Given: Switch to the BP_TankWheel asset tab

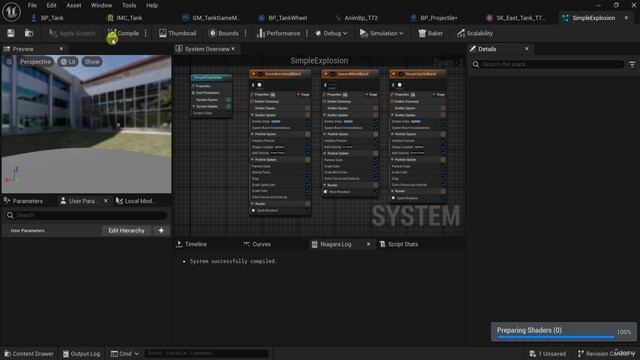Looking at the screenshot, I should click(287, 18).
